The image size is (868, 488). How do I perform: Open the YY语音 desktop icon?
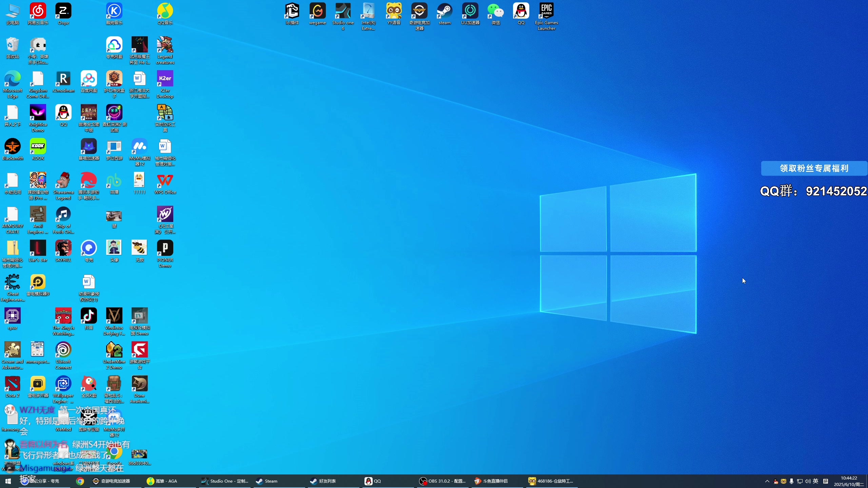click(394, 14)
